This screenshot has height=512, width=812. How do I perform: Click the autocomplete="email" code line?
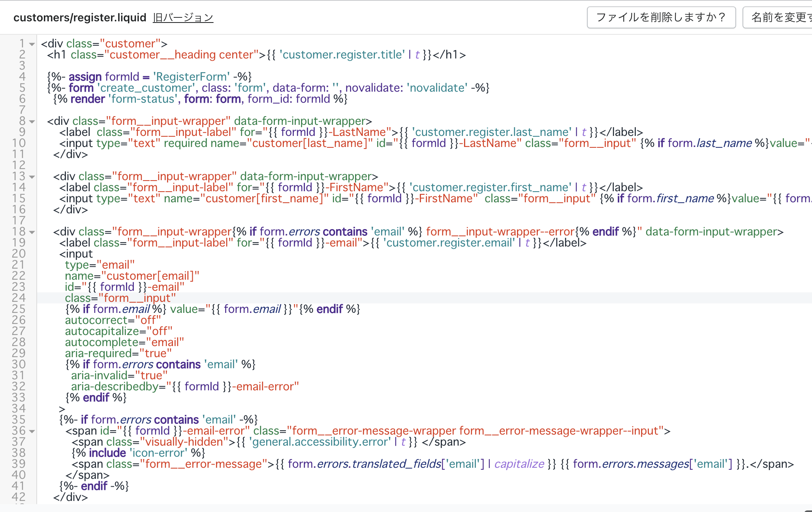point(124,342)
